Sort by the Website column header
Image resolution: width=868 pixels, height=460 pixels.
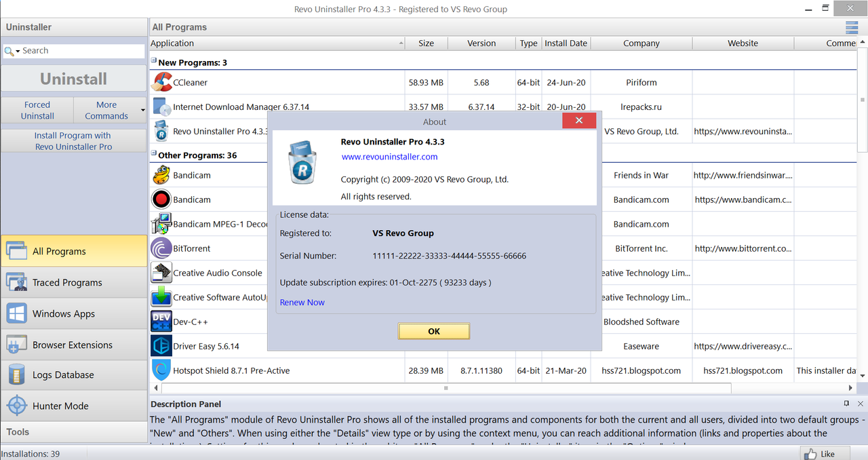click(x=743, y=43)
